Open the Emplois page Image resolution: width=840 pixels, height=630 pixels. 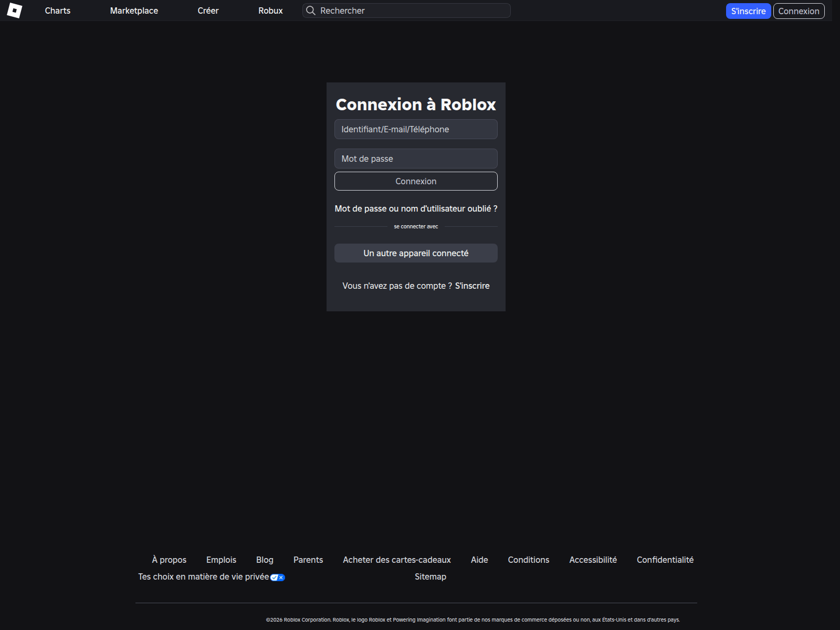(x=221, y=560)
